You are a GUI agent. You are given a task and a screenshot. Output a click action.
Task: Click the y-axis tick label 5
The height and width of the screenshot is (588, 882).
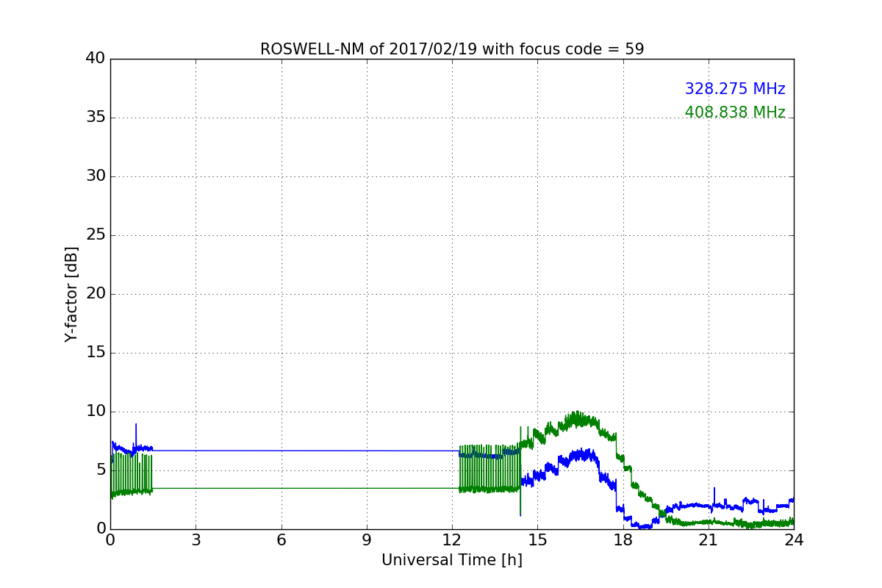tap(101, 470)
